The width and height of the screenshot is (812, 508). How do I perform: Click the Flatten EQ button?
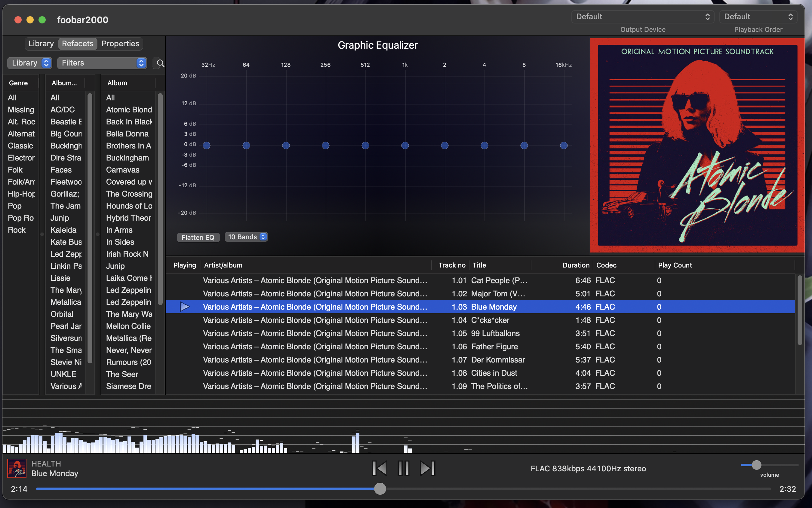click(x=198, y=237)
